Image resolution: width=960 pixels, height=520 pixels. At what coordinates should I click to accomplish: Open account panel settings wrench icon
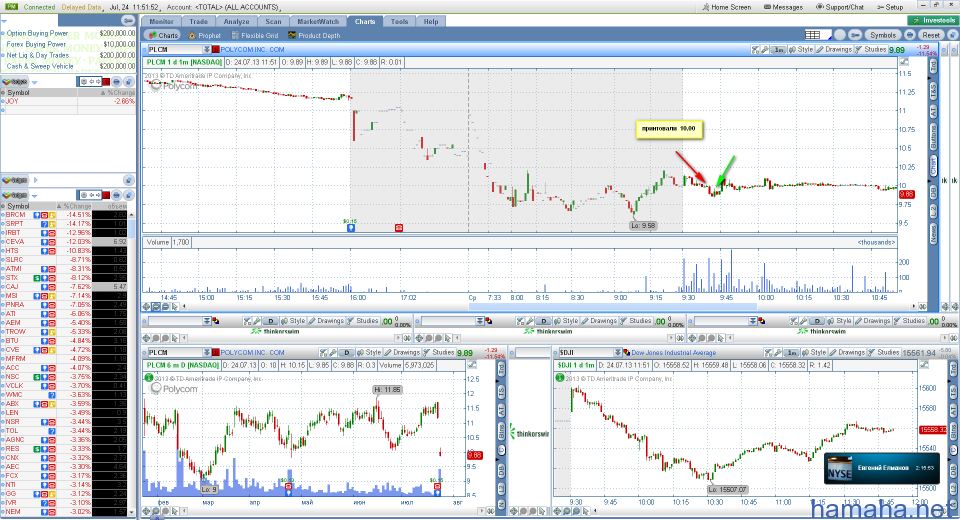127,21
